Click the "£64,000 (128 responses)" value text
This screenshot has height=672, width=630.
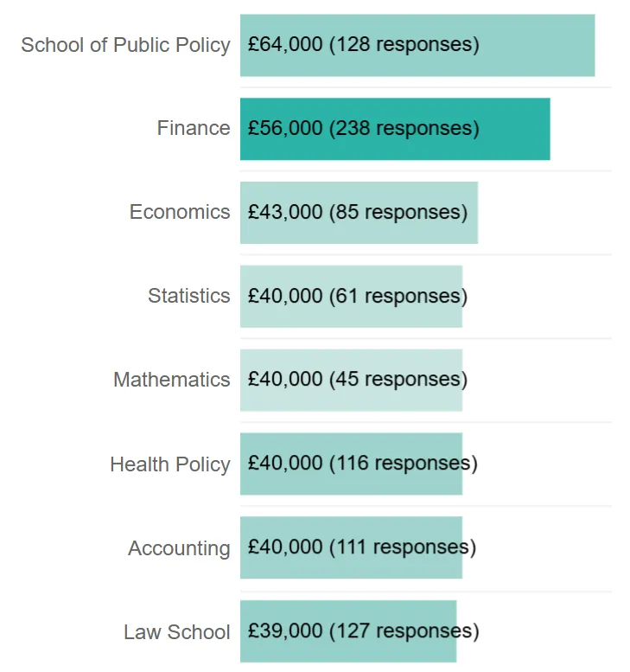[363, 44]
